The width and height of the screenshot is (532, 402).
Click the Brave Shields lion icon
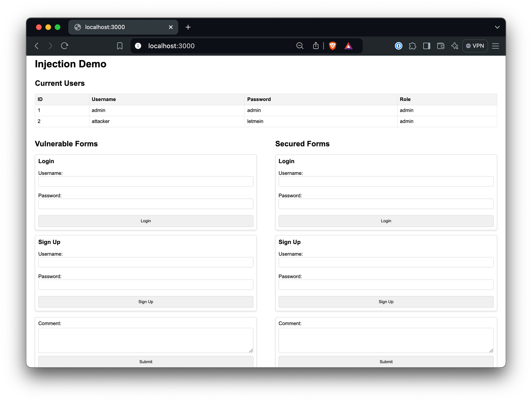click(x=332, y=46)
